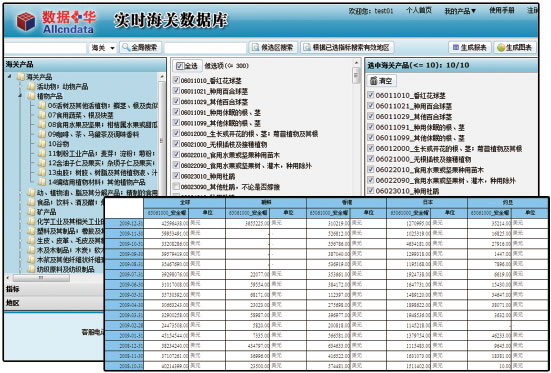Uncheck candidate 06011021_种用百合球茎
This screenshot has width=551, height=373.
pyautogui.click(x=176, y=91)
